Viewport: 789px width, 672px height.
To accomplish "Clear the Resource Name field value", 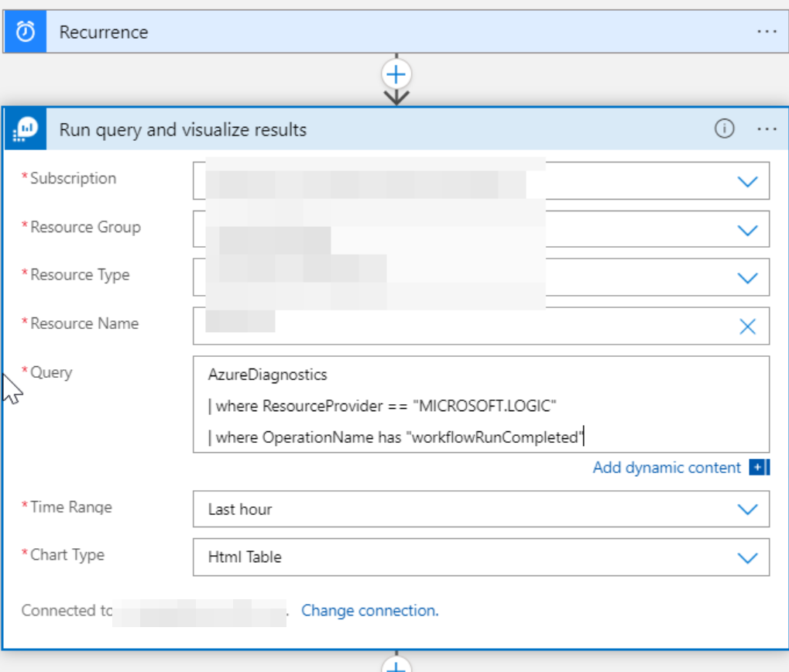I will click(x=747, y=327).
